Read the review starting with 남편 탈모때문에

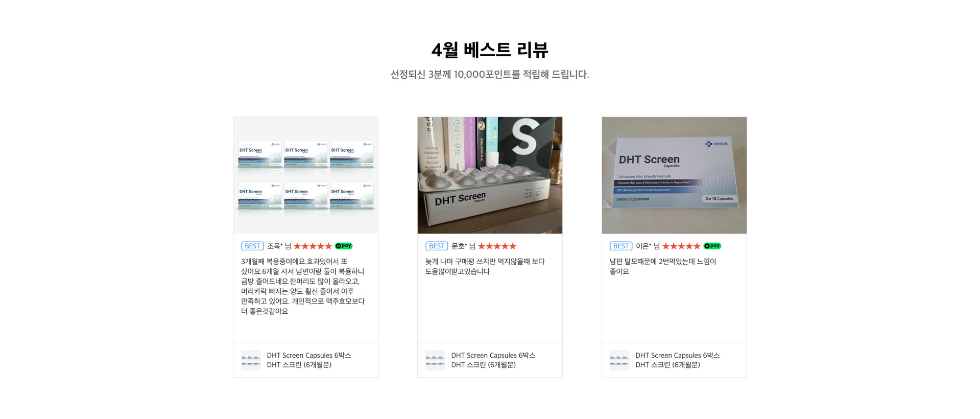tap(663, 266)
